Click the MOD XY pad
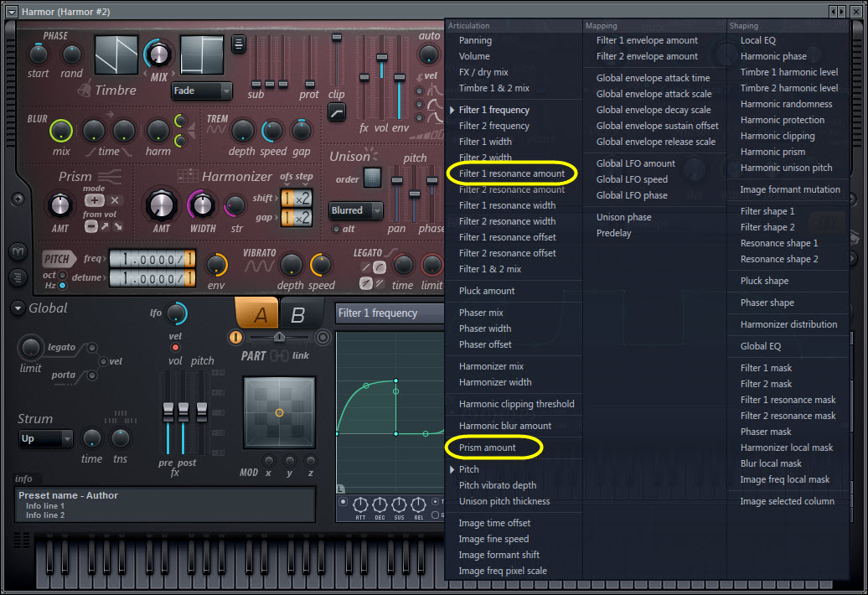 pos(279,412)
